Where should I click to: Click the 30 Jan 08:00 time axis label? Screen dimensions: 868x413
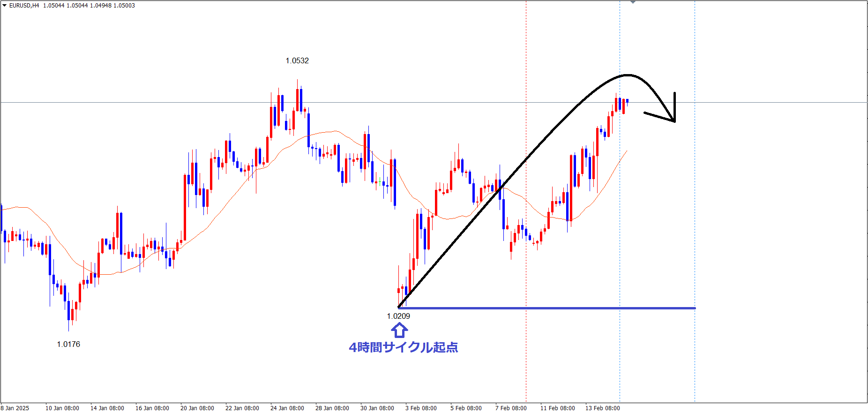(377, 408)
